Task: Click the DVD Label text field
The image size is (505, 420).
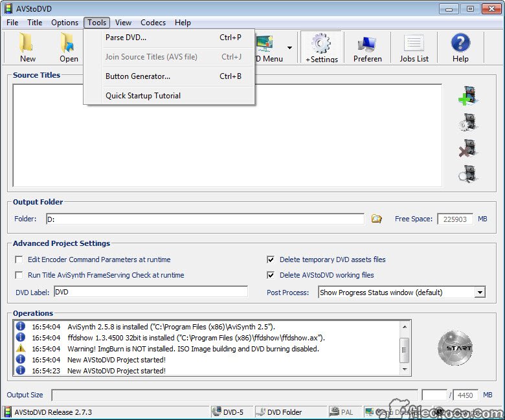Action: point(151,292)
